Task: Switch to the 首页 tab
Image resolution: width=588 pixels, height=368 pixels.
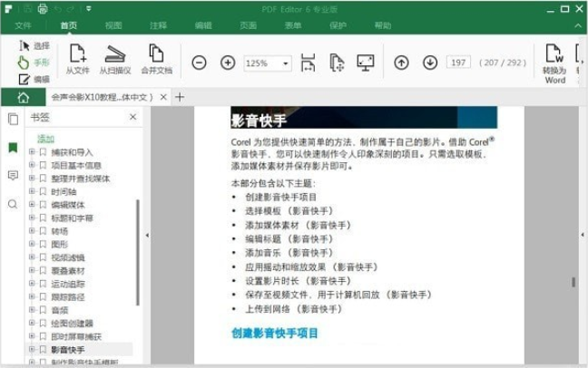Action: point(69,25)
